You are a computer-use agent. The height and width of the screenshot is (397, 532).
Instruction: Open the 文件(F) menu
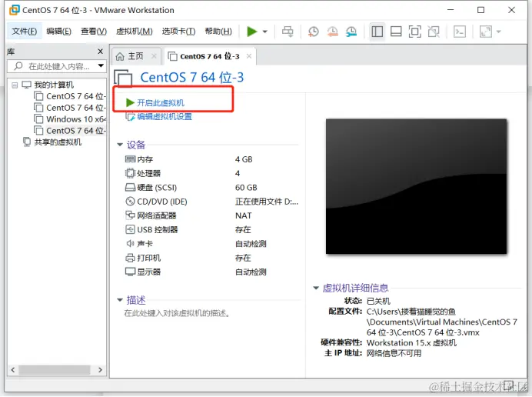(x=25, y=32)
